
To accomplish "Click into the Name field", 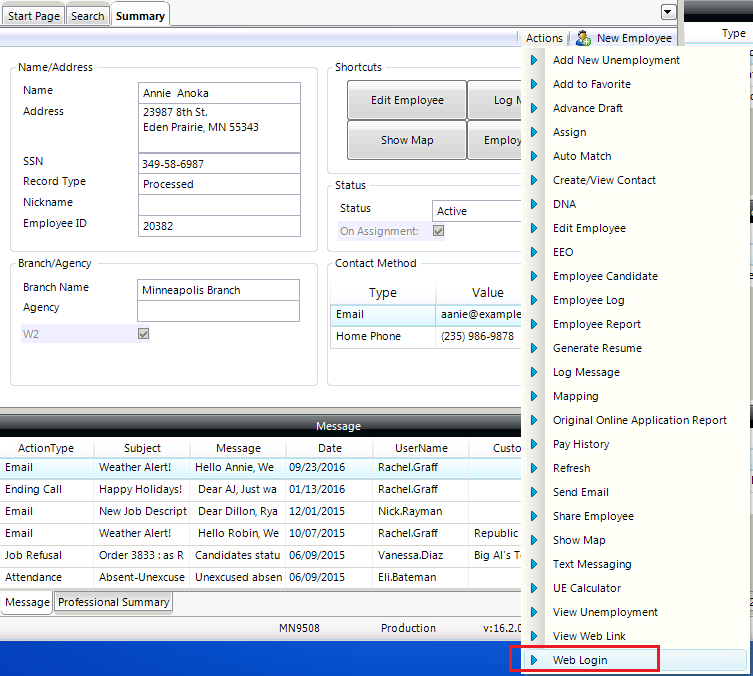I will pos(219,93).
